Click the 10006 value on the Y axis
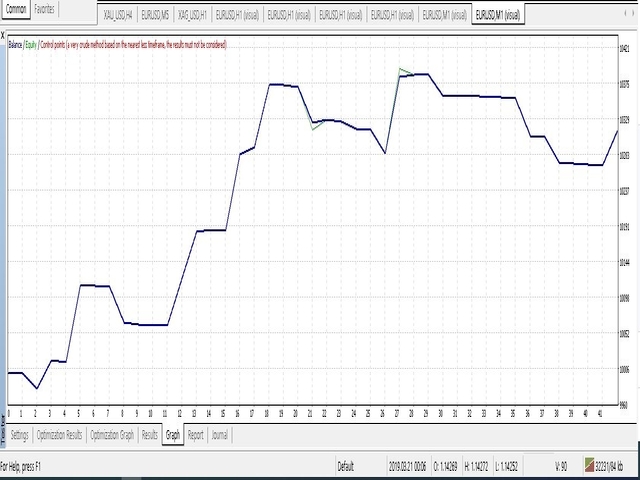The image size is (640, 480). [624, 369]
